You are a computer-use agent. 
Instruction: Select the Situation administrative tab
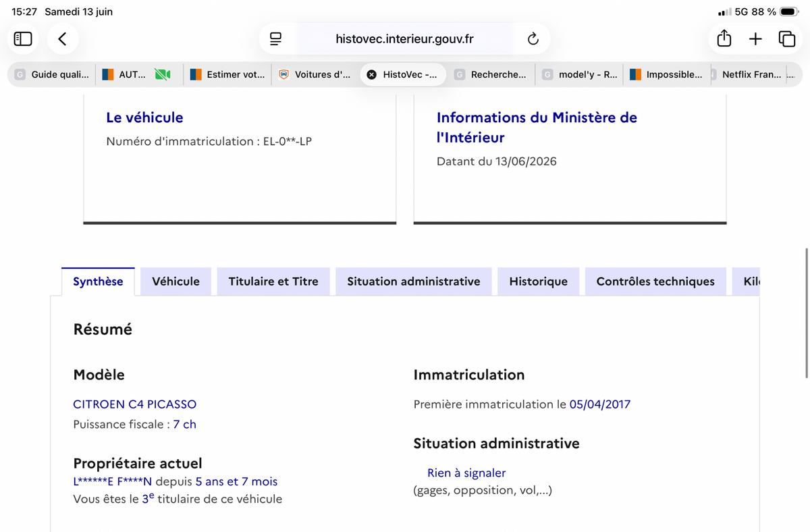point(414,282)
